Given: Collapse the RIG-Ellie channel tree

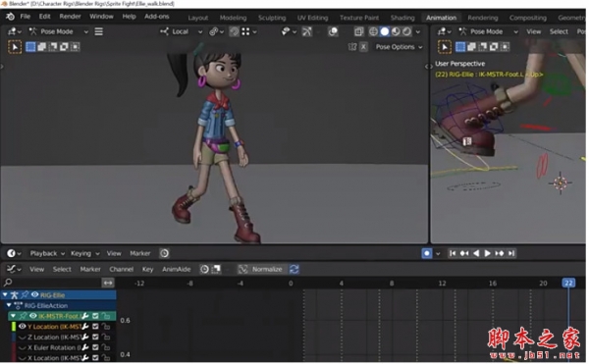Looking at the screenshot, I should (5, 295).
